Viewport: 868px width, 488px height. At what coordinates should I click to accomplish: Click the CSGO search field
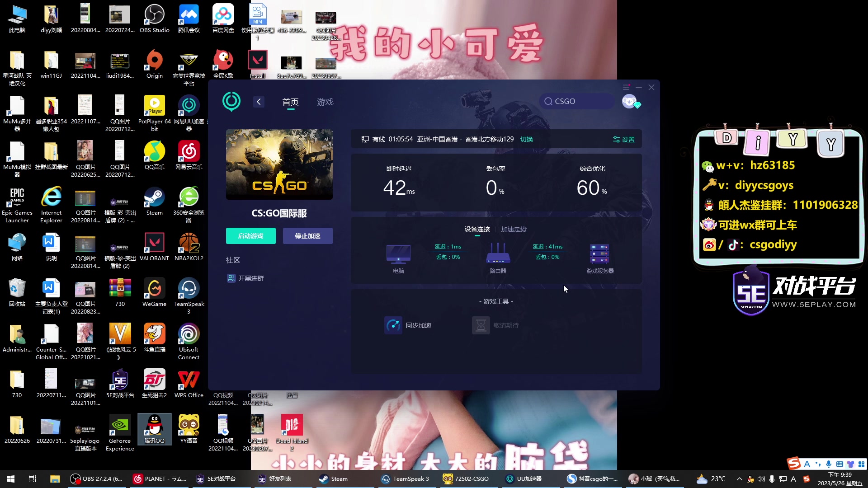[576, 101]
